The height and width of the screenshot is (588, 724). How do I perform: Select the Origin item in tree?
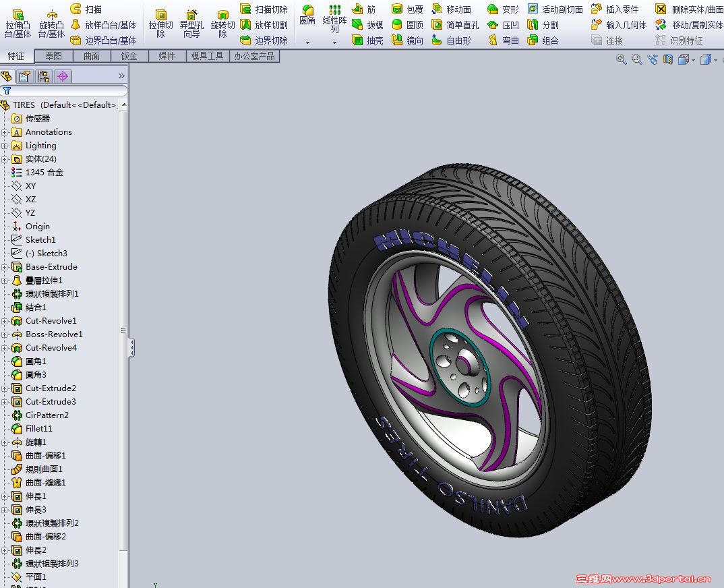coord(30,227)
